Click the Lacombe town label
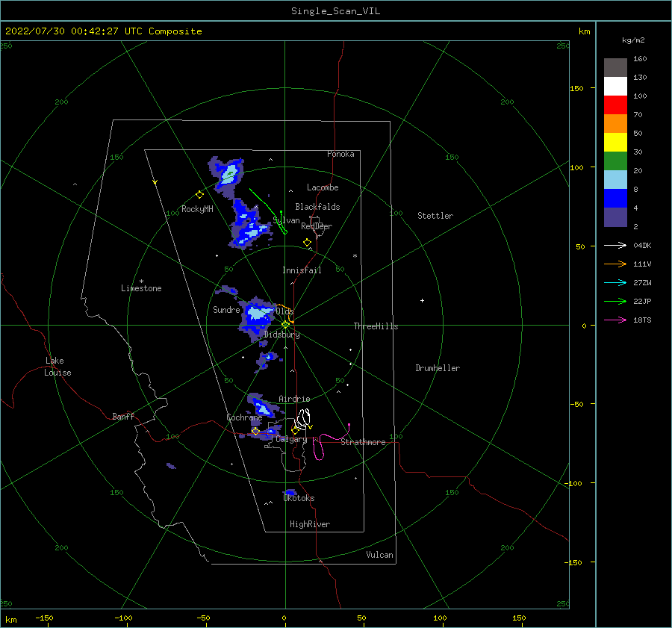This screenshot has width=672, height=628. (323, 187)
